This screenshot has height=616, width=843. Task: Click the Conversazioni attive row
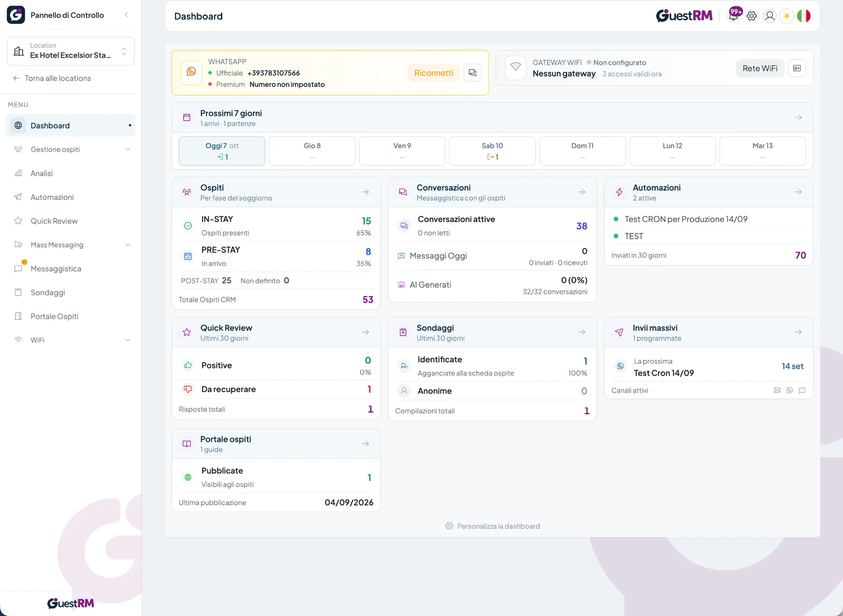pyautogui.click(x=492, y=226)
